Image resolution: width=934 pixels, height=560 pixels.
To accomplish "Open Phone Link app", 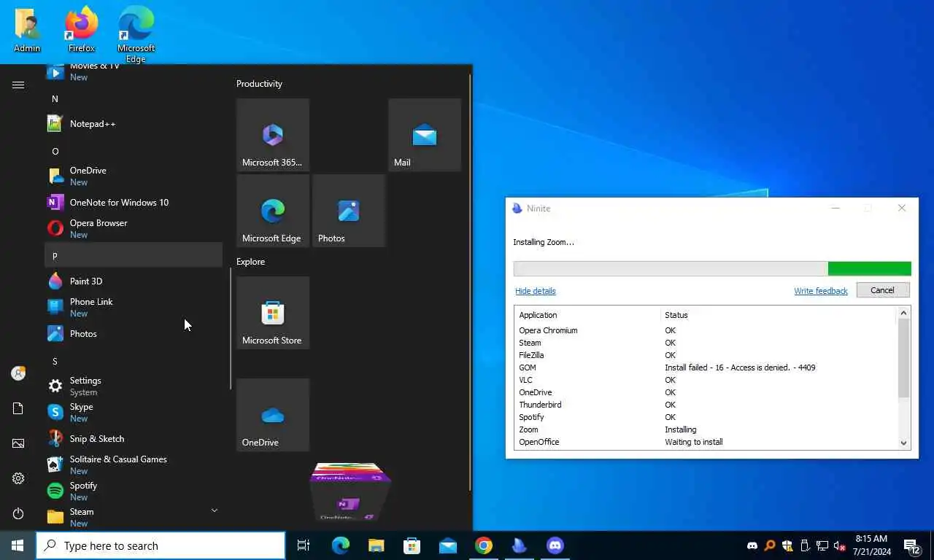I will [x=134, y=307].
